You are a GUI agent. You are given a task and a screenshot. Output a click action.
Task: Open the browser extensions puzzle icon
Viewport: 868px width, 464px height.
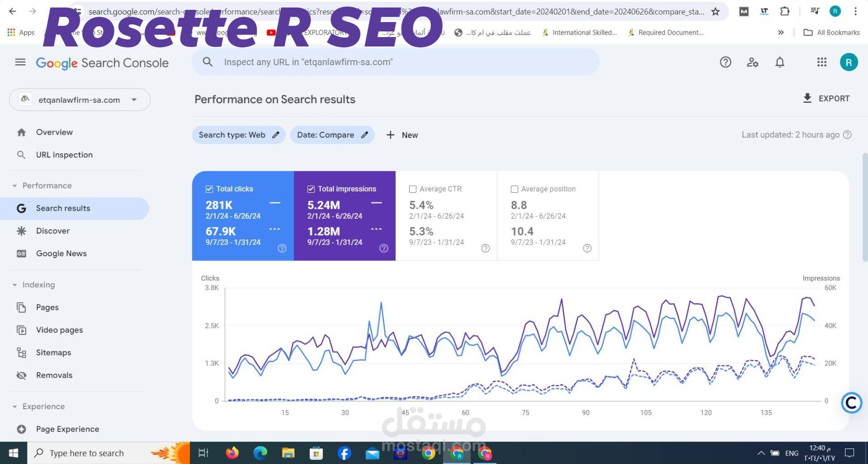point(785,11)
